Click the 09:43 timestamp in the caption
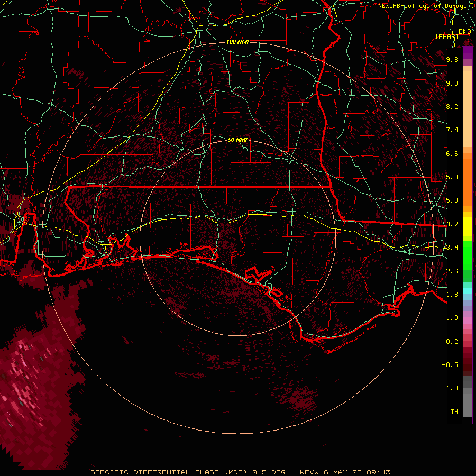Viewport: 476px width, 476px height. (x=378, y=472)
